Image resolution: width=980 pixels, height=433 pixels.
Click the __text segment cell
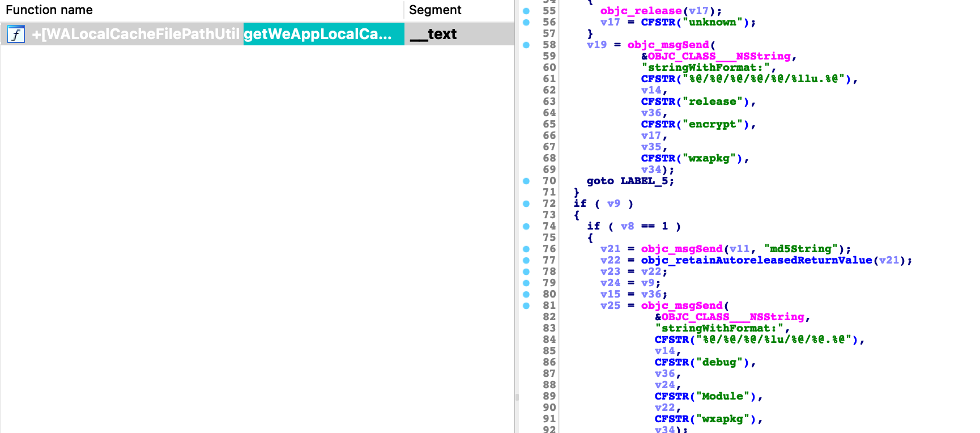tap(433, 34)
